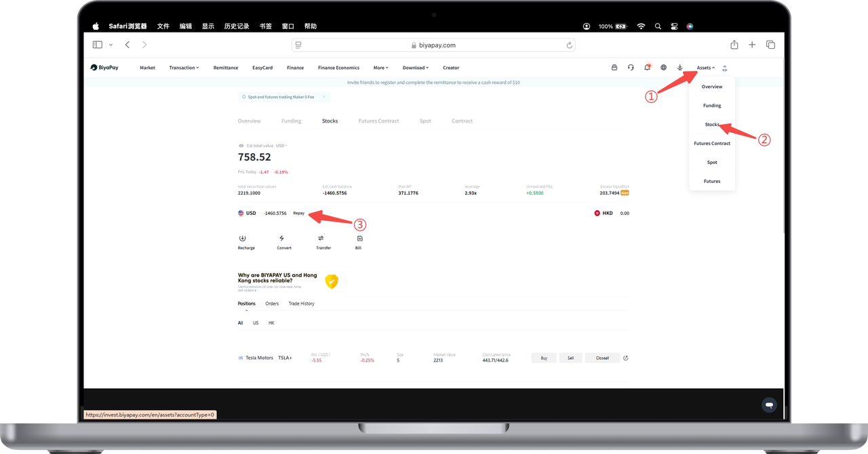Select Funding in the Assets menu
This screenshot has height=454, width=868.
coord(712,106)
